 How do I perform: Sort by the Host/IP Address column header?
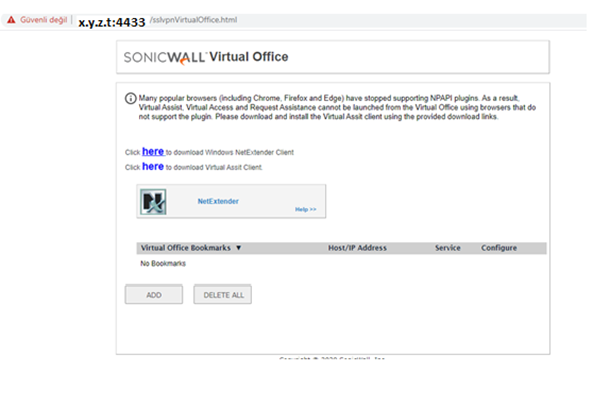click(x=357, y=248)
